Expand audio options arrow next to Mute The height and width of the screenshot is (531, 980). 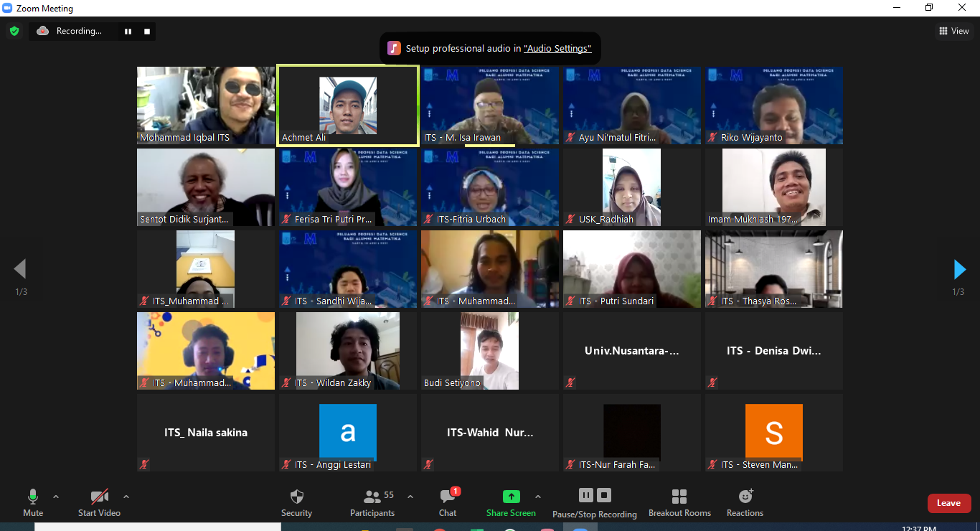pyautogui.click(x=56, y=497)
